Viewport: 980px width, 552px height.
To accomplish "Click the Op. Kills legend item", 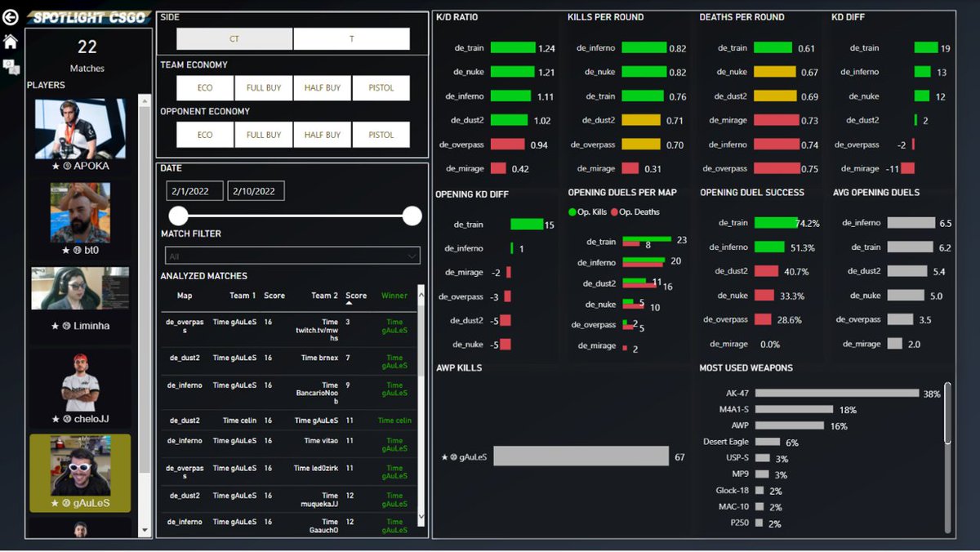I will (588, 212).
